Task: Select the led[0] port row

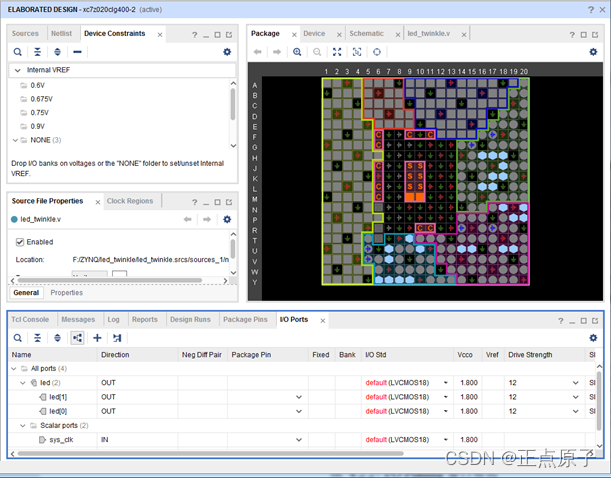Action: (x=302, y=411)
